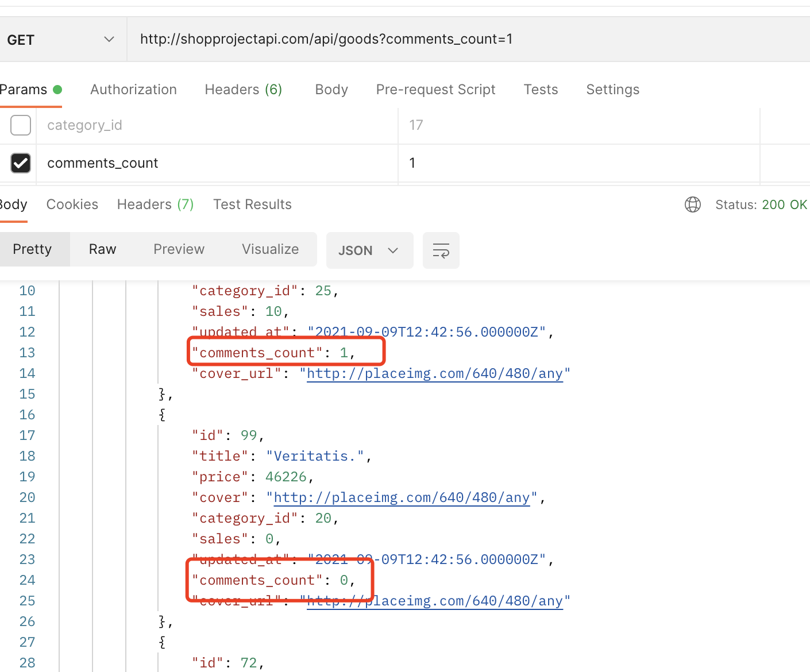This screenshot has height=672, width=810.
Task: Click the network globe icon
Action: (693, 204)
